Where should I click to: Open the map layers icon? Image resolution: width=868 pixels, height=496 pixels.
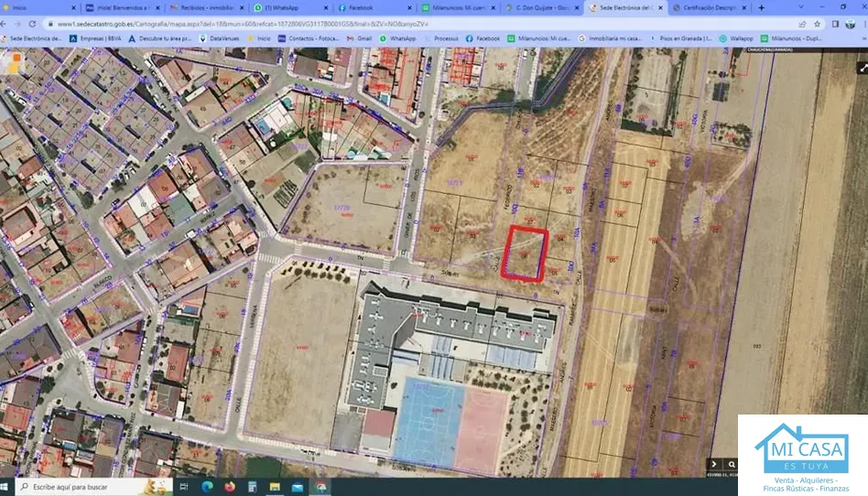click(14, 62)
